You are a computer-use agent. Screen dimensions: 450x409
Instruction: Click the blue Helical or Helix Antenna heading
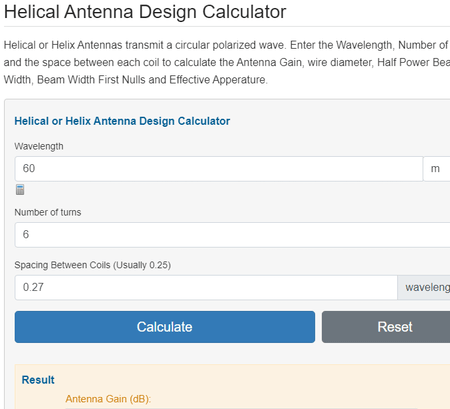pos(122,121)
